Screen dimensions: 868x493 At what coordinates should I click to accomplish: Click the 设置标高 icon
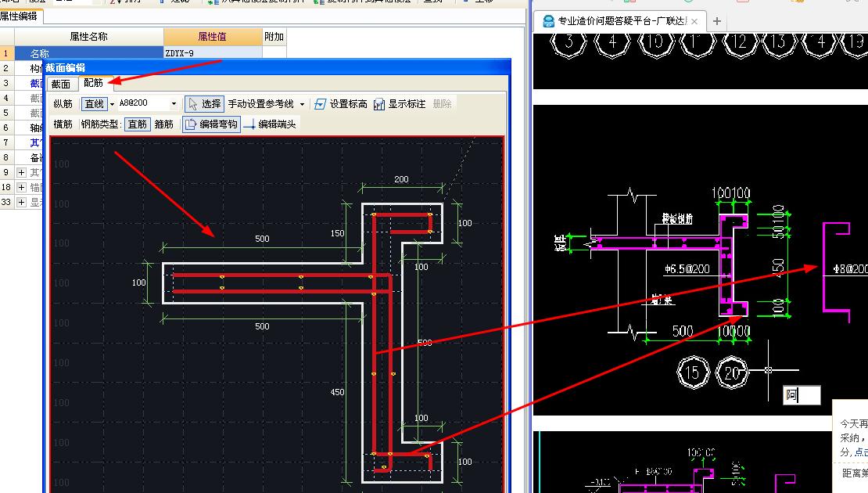pos(320,104)
